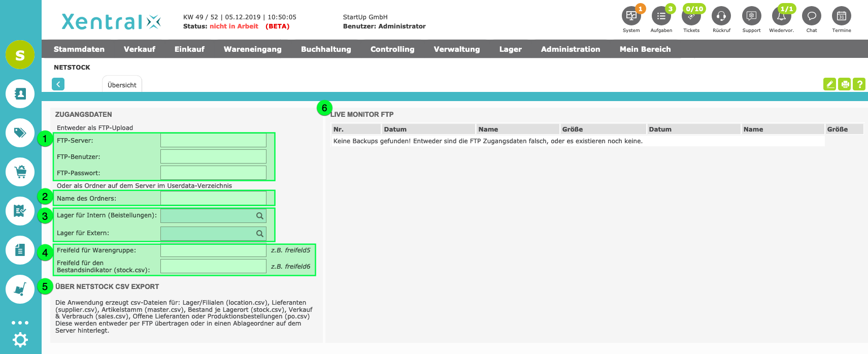Open the sidebar settings gear
This screenshot has height=354, width=868.
20,340
